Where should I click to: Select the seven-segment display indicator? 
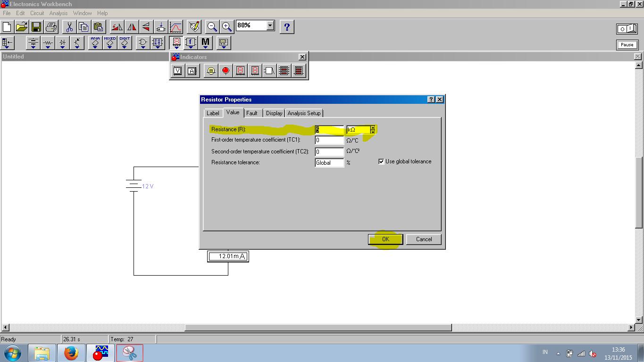[240, 71]
